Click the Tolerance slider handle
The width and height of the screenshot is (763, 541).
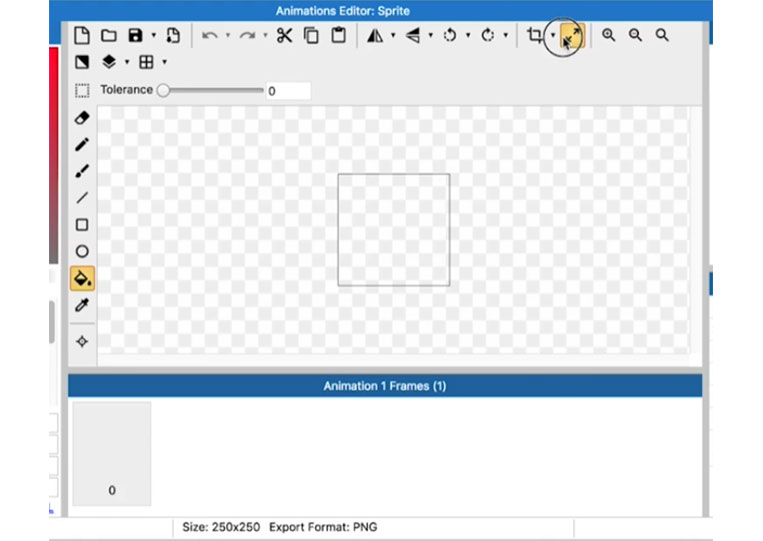click(x=164, y=90)
